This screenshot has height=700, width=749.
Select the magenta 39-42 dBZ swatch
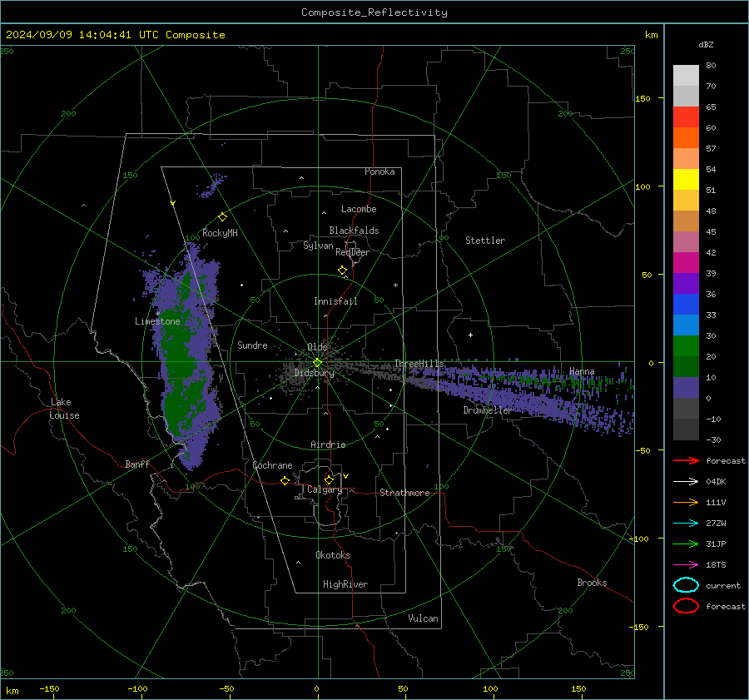pos(686,263)
